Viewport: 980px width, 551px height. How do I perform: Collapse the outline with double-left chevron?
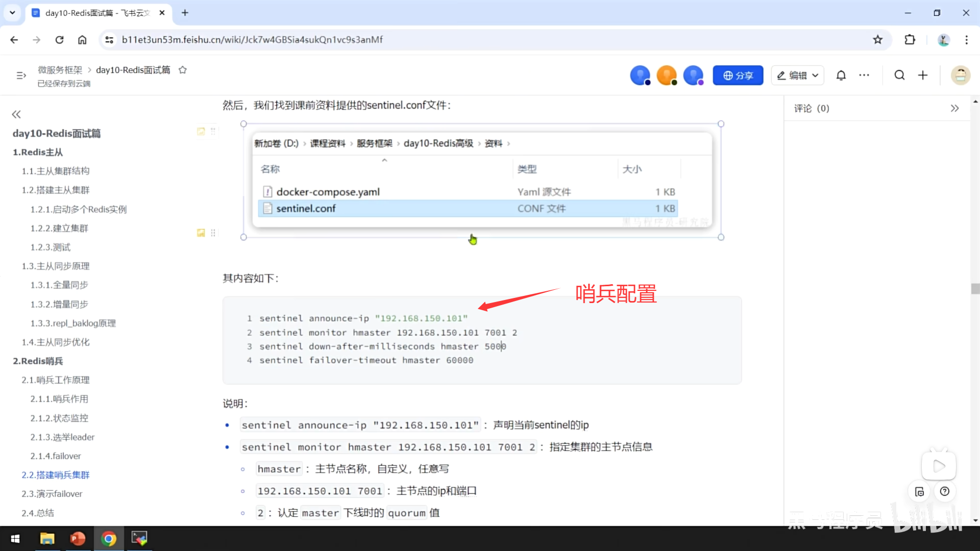point(16,114)
